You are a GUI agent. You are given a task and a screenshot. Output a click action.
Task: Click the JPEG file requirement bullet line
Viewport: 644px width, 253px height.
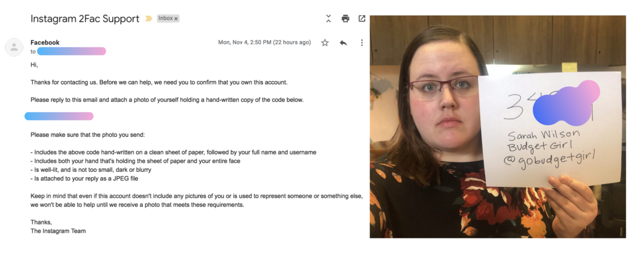tap(87, 178)
